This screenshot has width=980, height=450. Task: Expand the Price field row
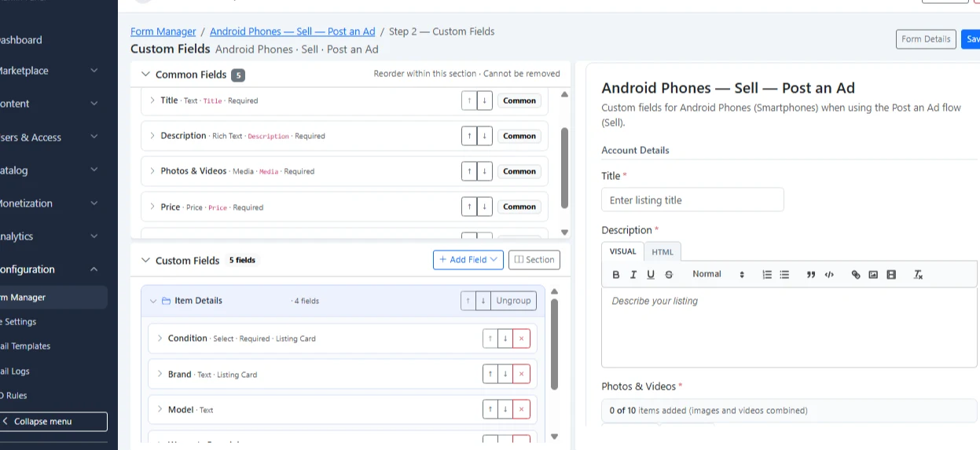(152, 207)
